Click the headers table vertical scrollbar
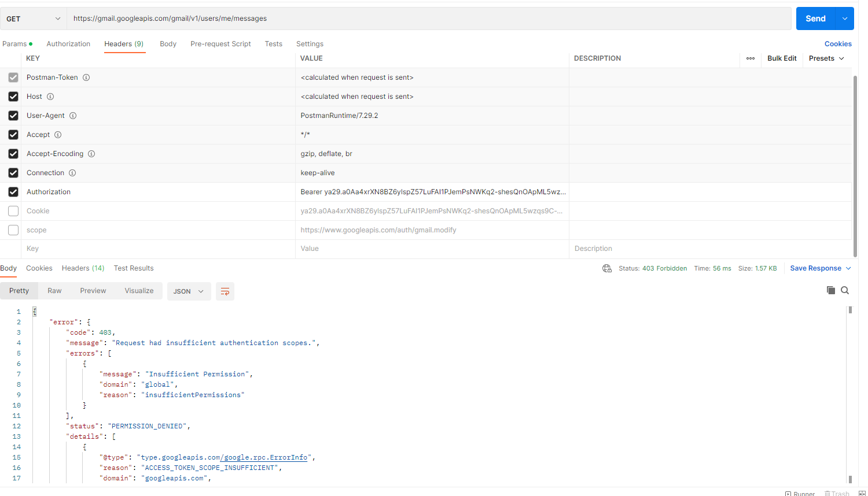The image size is (868, 496). (x=855, y=166)
